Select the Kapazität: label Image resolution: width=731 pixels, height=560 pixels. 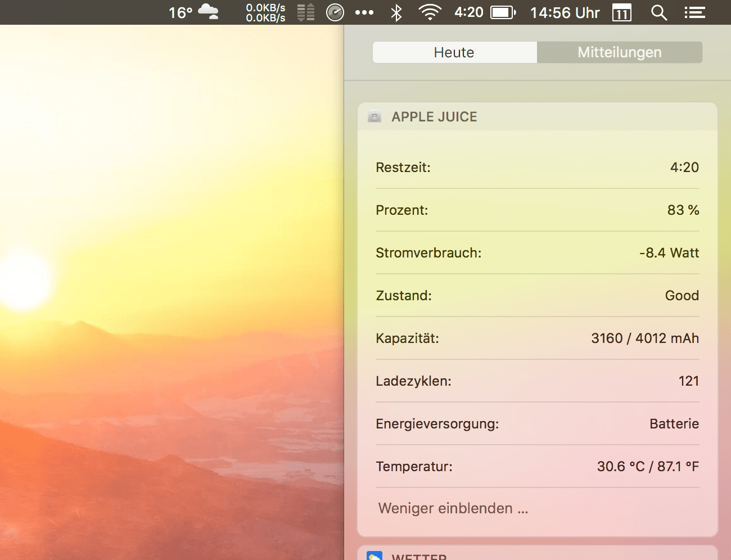(x=407, y=338)
